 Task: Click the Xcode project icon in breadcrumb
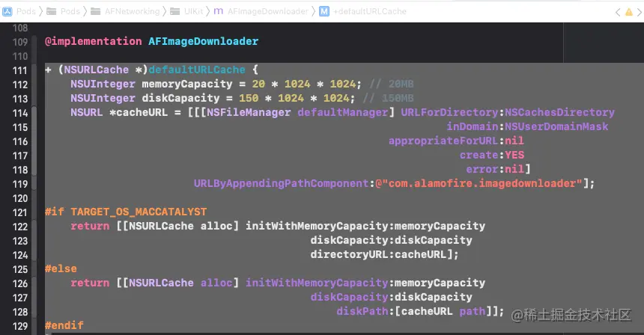7,11
